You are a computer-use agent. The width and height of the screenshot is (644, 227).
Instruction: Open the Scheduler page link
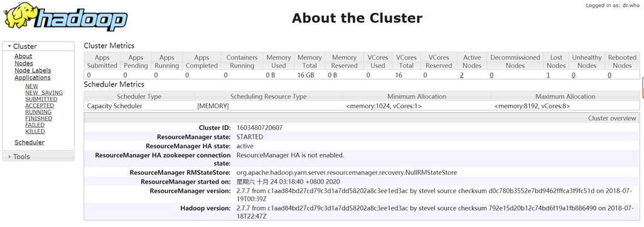point(29,143)
